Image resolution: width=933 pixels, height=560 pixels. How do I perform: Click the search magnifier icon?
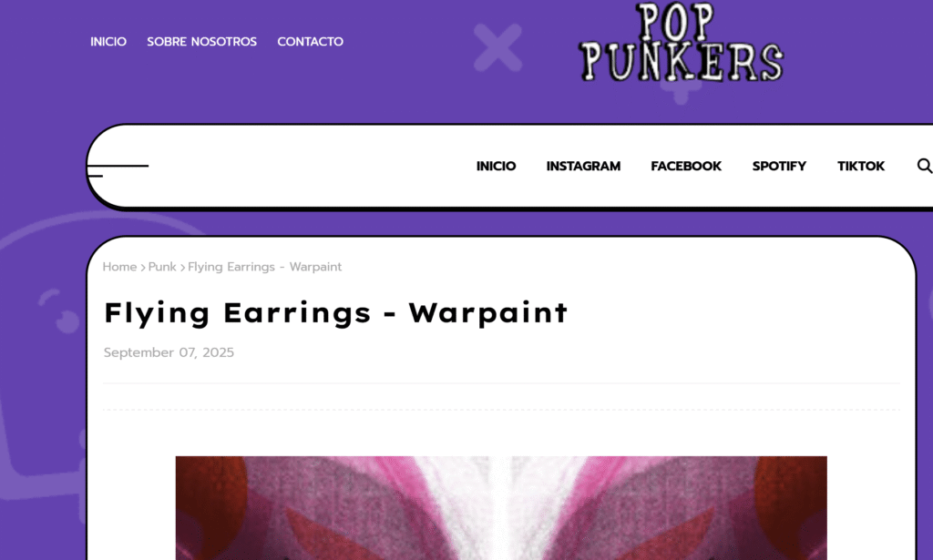(x=924, y=166)
